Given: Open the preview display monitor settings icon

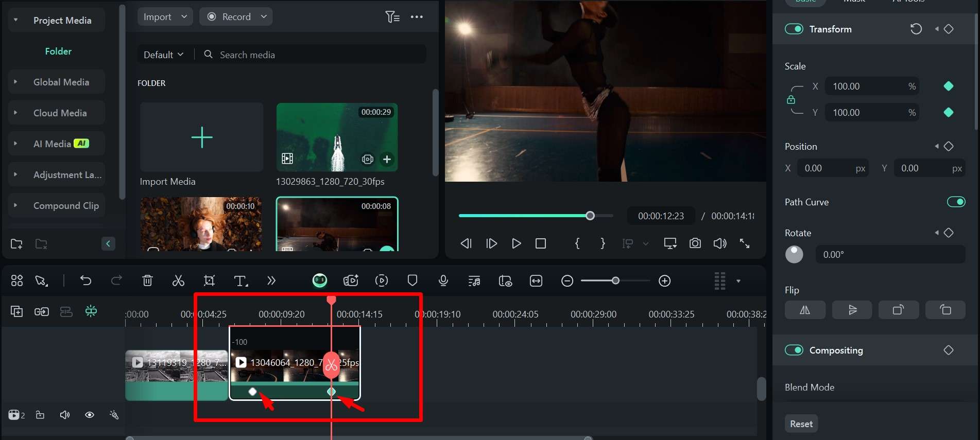Looking at the screenshot, I should pos(670,243).
